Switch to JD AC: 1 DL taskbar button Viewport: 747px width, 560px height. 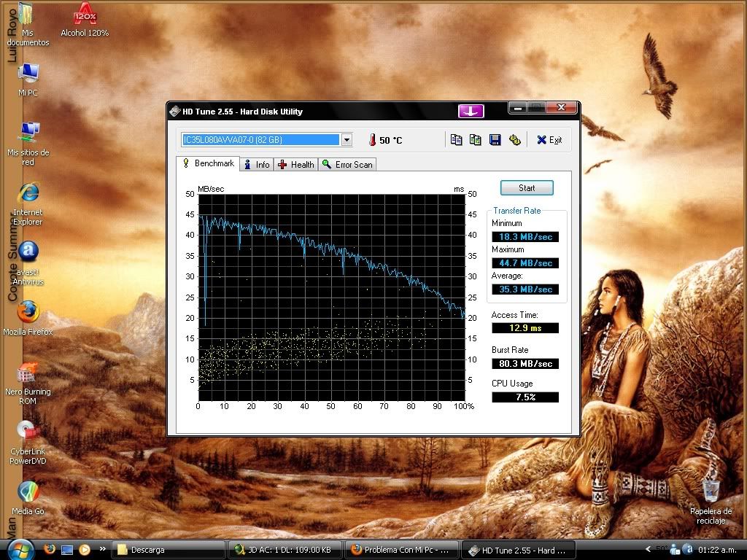point(285,550)
